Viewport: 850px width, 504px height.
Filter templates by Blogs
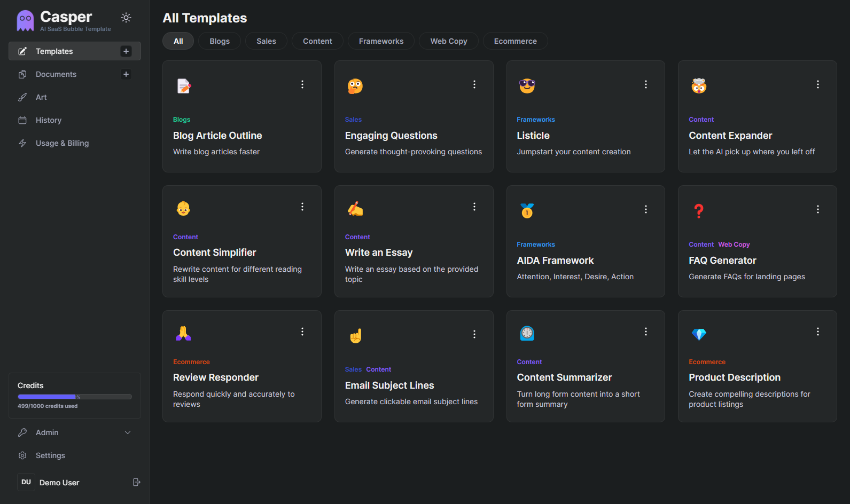[x=220, y=41]
